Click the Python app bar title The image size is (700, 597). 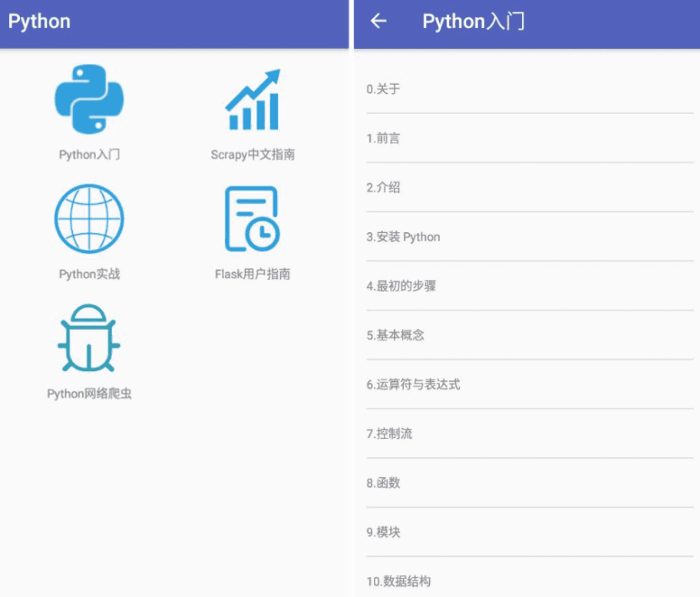point(39,22)
